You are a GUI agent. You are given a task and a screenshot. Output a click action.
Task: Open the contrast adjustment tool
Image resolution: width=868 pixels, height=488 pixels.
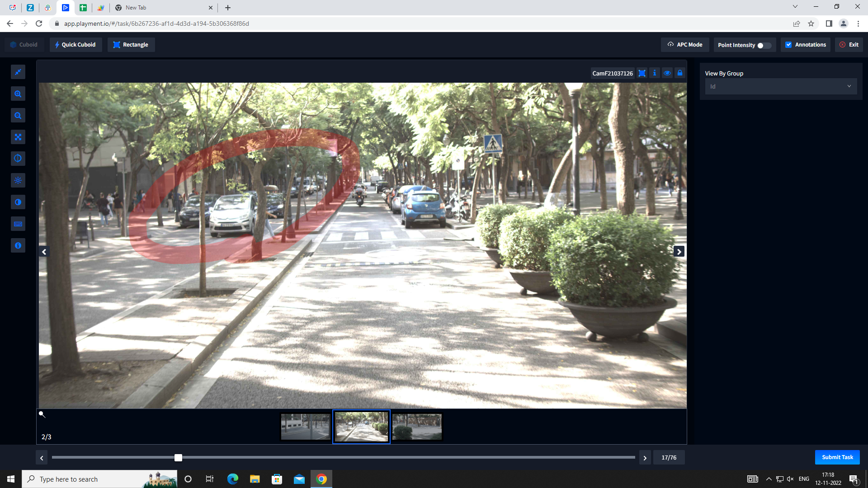[18, 202]
